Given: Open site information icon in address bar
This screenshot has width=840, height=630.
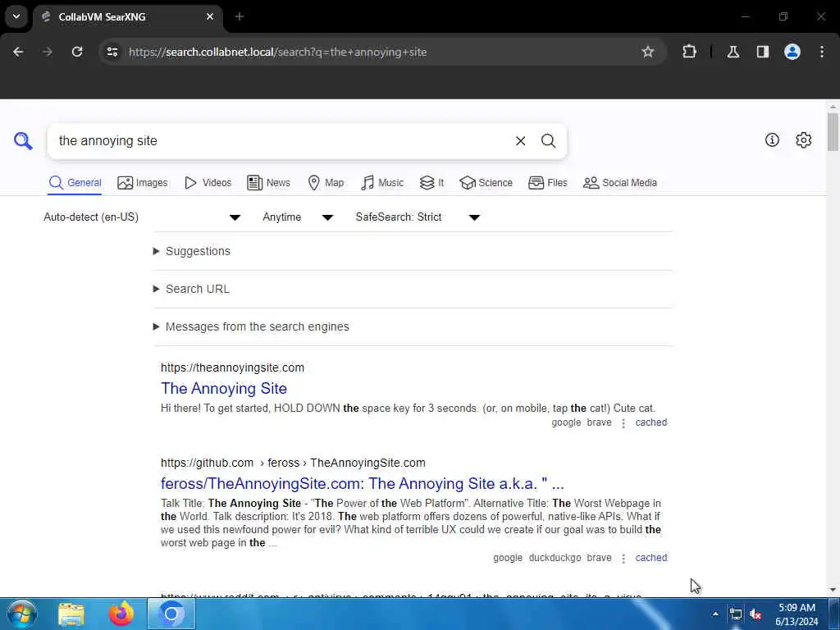Looking at the screenshot, I should click(x=112, y=52).
